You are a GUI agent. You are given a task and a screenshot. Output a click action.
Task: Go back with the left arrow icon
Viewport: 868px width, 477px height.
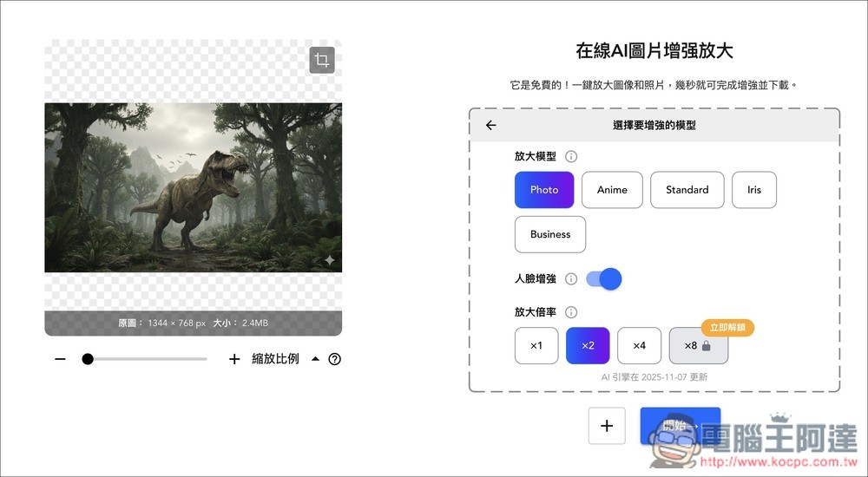point(491,125)
